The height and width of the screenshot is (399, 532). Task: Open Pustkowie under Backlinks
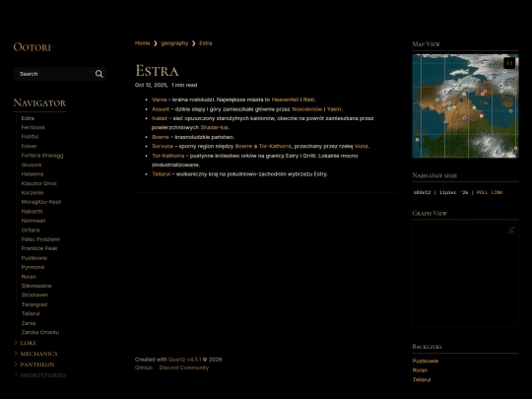(426, 361)
